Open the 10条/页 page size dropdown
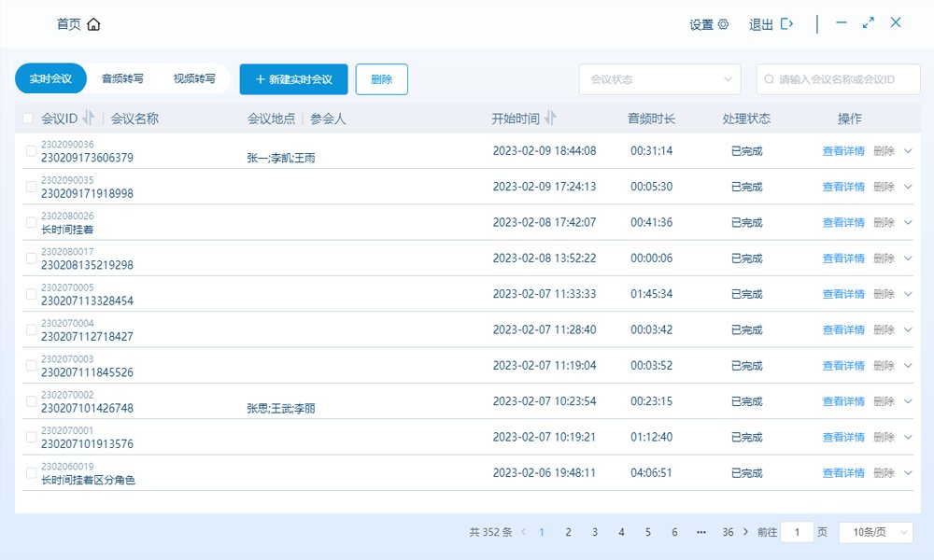 tap(875, 532)
